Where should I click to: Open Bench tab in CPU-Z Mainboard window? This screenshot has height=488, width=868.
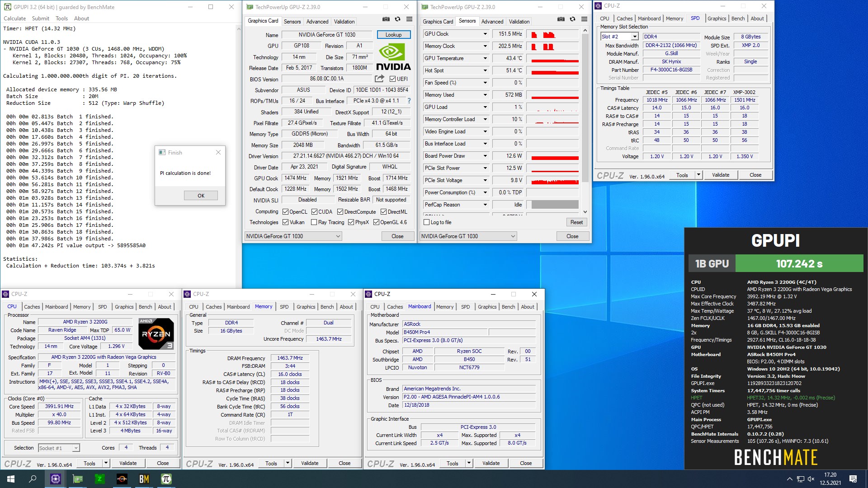coord(508,307)
